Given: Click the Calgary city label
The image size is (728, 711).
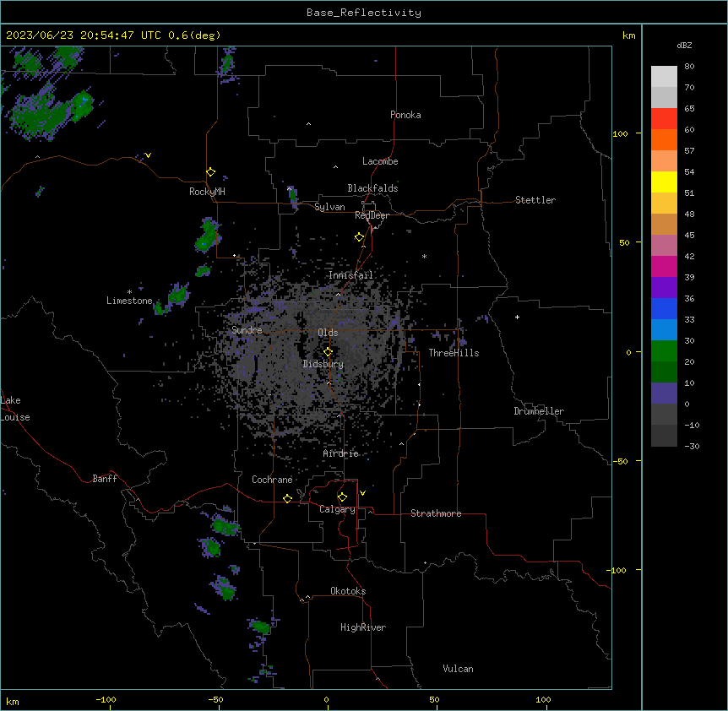Looking at the screenshot, I should (337, 509).
